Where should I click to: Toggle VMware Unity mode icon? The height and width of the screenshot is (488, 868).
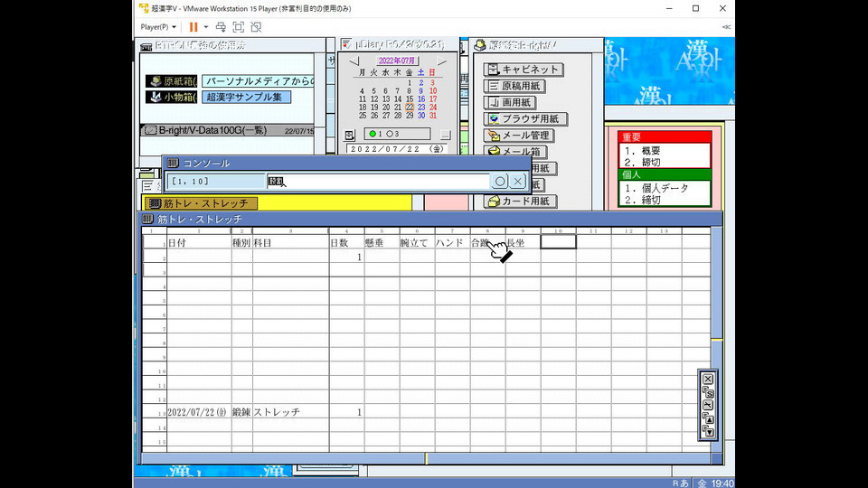[256, 26]
